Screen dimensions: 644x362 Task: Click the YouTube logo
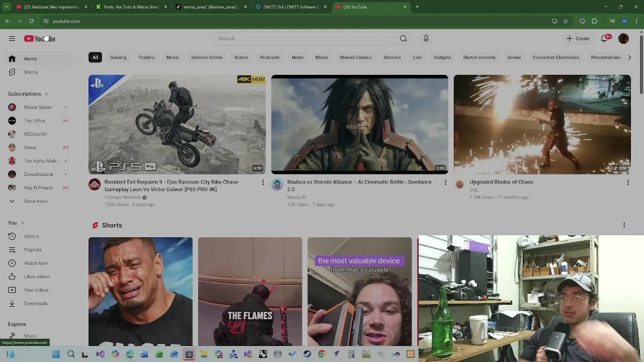pos(40,39)
